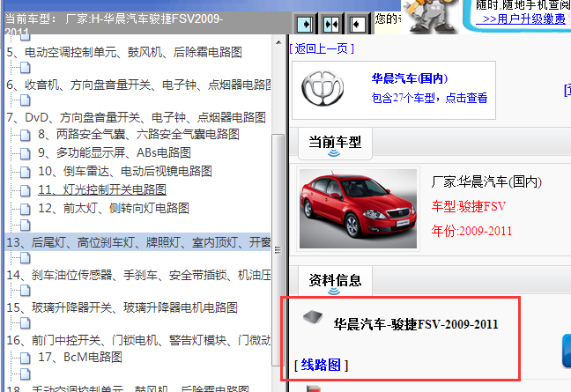Click page icon under 5、电动空调控制单元 row
Image resolution: width=571 pixels, height=392 pixels.
(26, 68)
